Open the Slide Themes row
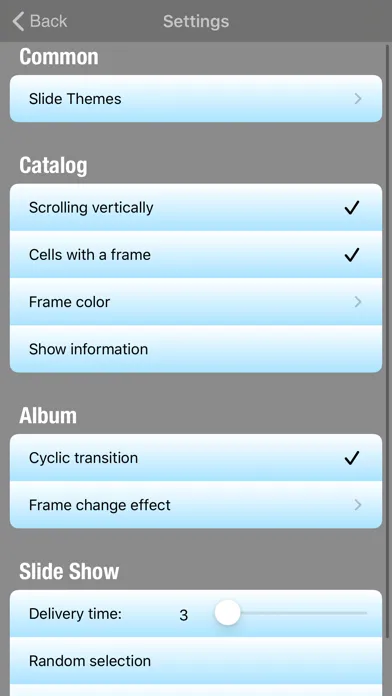Image resolution: width=392 pixels, height=696 pixels. tap(196, 99)
